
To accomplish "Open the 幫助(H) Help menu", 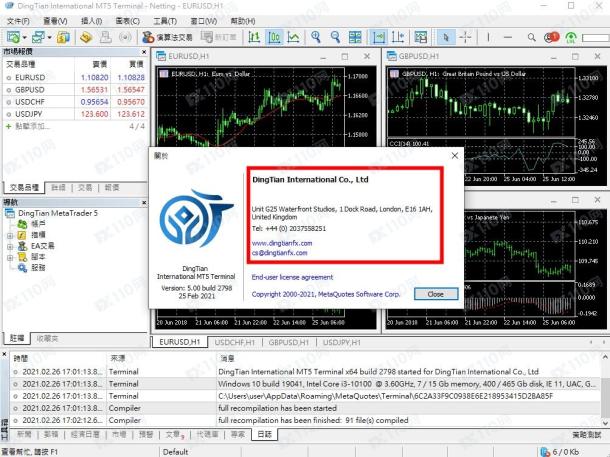I will [x=243, y=21].
